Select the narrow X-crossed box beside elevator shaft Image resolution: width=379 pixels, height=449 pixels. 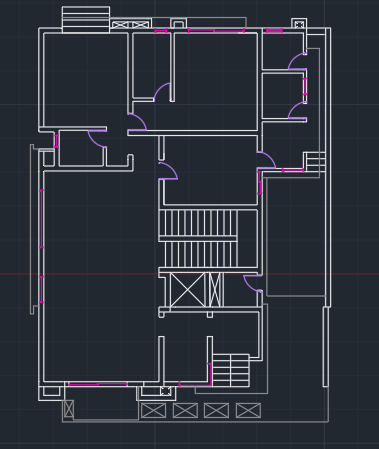tap(215, 290)
